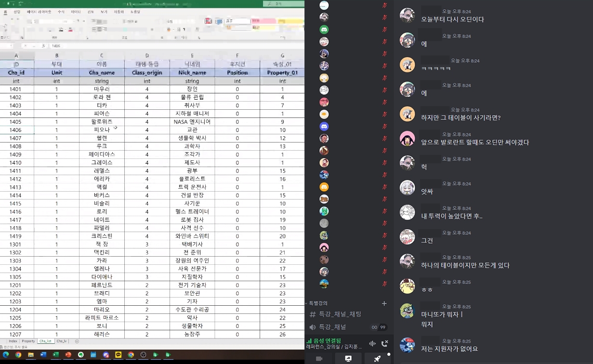Image resolution: width=593 pixels, height=364 pixels.
Task: Add a channel to 특별강의 category
Action: [x=384, y=303]
